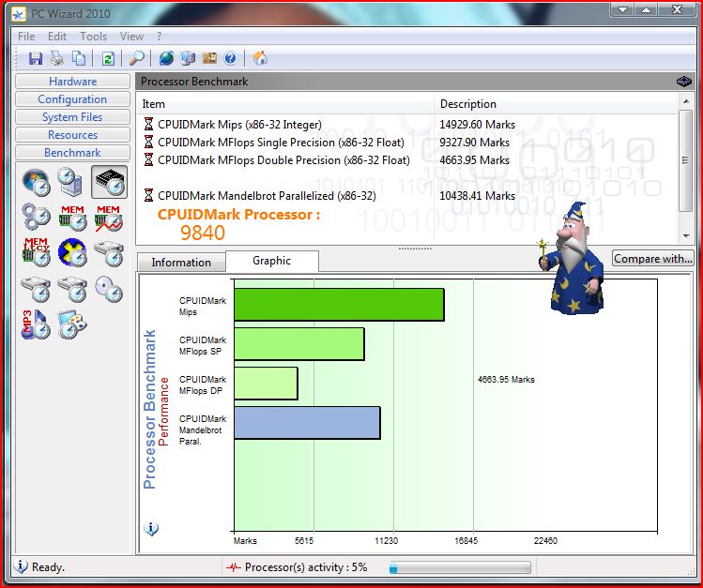Open the Resources section
Viewport: 703px width, 588px height.
tap(72, 135)
